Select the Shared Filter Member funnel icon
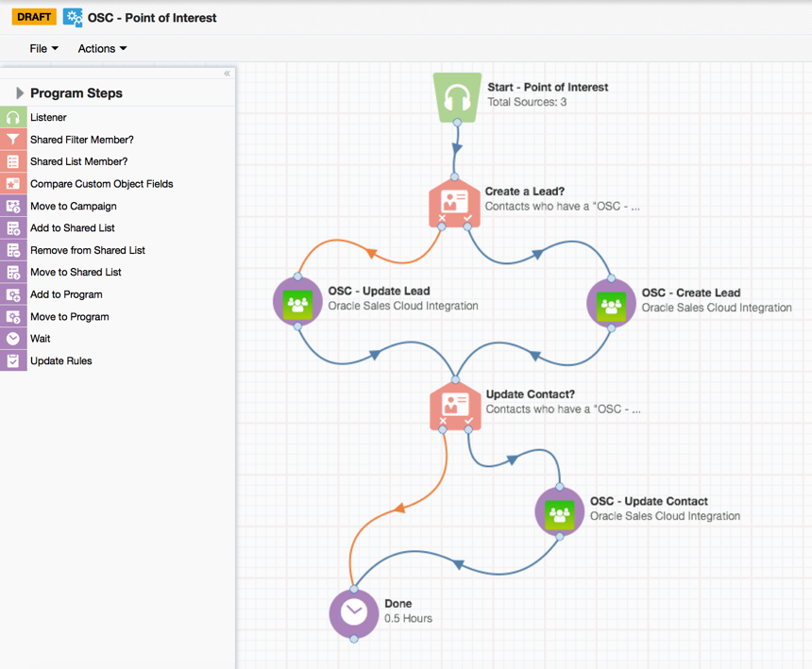Screen dimensions: 812x669 pyautogui.click(x=13, y=140)
